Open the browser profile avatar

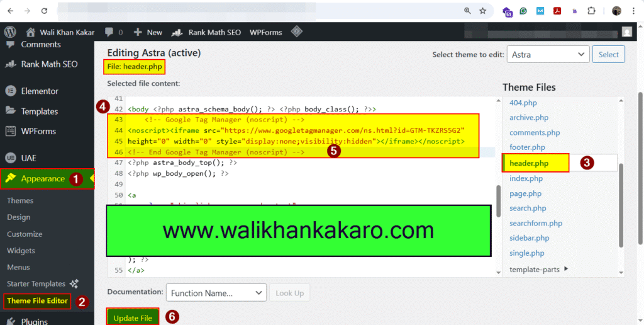616,11
